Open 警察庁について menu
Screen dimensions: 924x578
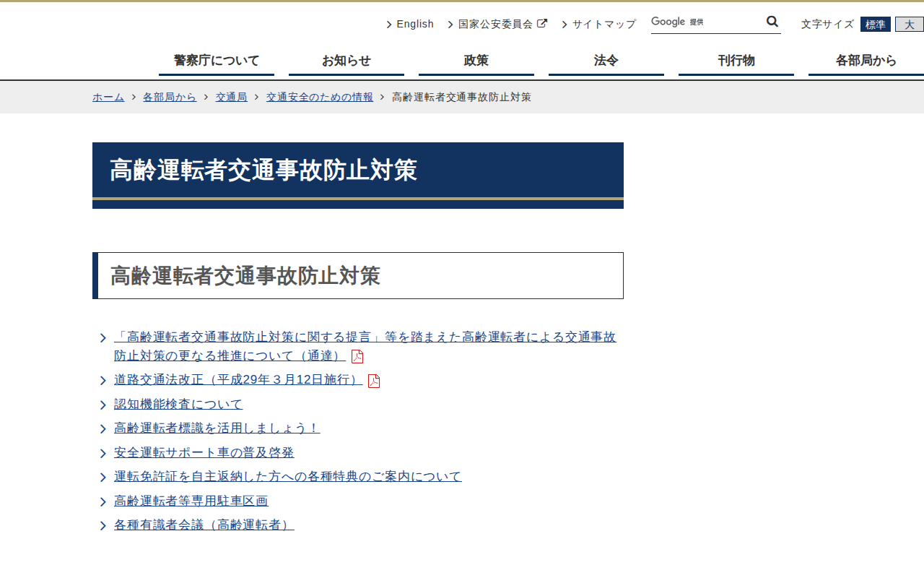(217, 61)
